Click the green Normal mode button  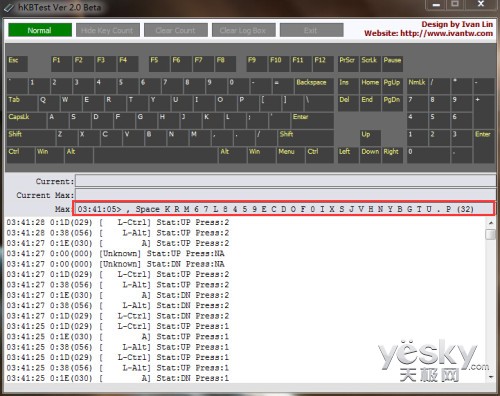pos(40,30)
